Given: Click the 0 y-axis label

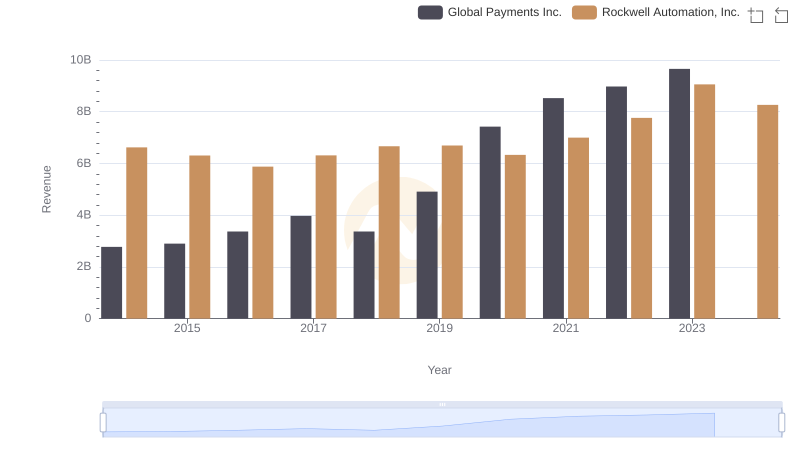Looking at the screenshot, I should 88,318.
